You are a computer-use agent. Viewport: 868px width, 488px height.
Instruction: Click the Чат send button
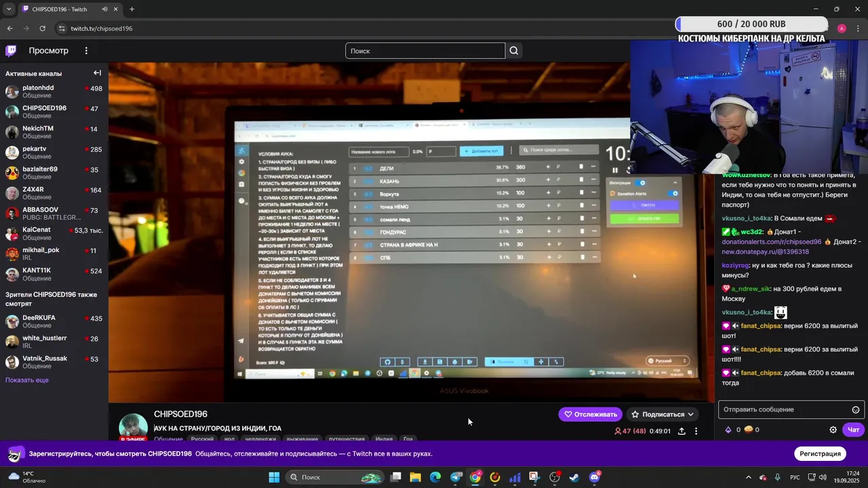pos(853,430)
